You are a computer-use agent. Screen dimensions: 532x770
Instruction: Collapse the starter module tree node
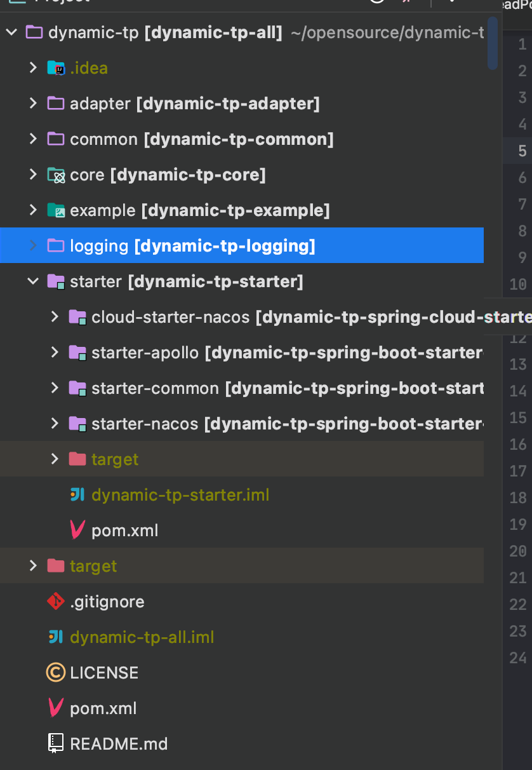[x=33, y=281]
